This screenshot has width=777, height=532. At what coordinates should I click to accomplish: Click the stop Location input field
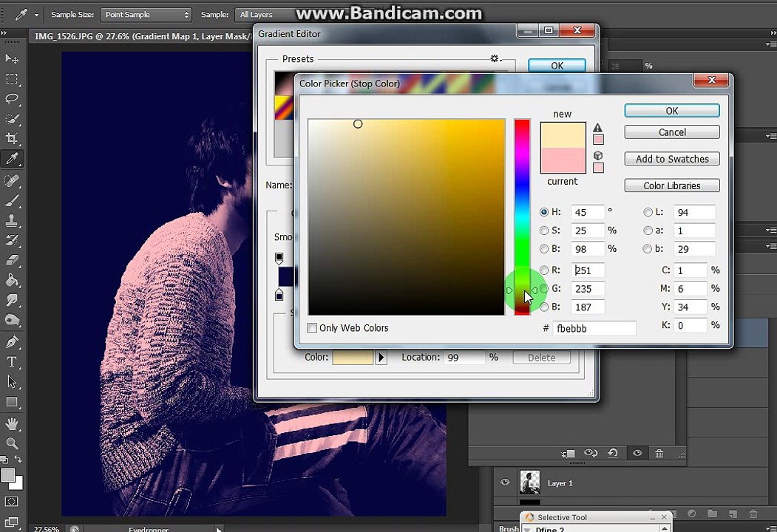(465, 357)
